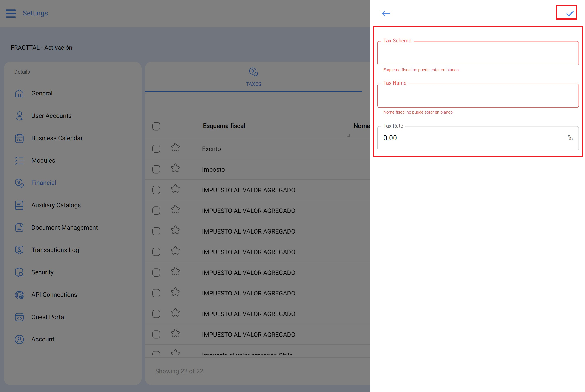Star Exento as a favorite

(175, 148)
